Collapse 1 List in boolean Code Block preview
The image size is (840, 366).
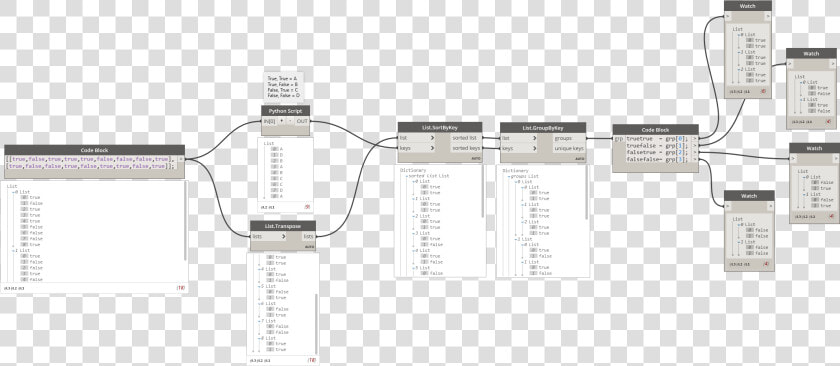pos(14,250)
